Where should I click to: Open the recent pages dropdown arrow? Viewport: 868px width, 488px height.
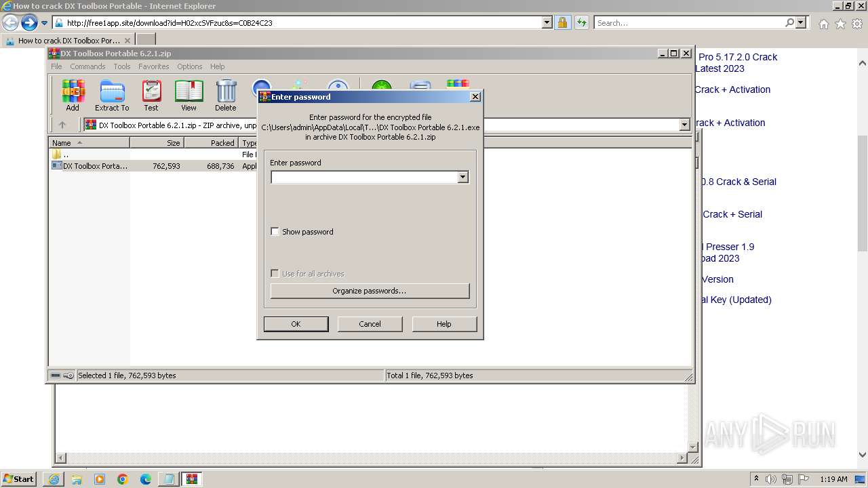pos(44,23)
